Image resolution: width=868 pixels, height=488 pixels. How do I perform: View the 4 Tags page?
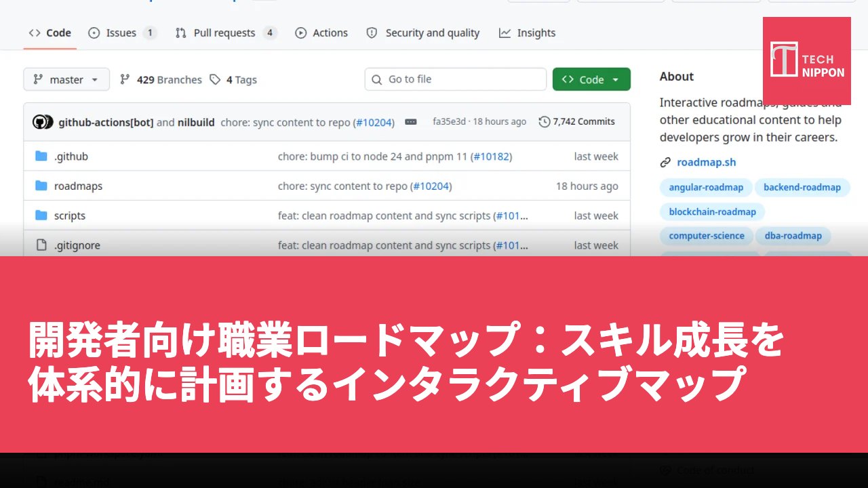tap(233, 79)
